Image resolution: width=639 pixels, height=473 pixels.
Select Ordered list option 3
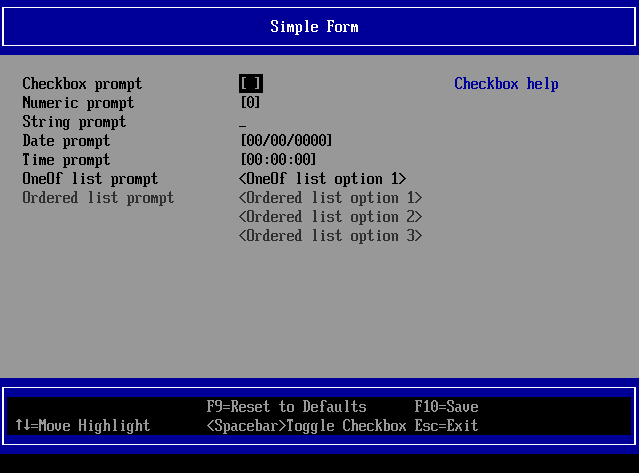pyautogui.click(x=330, y=236)
